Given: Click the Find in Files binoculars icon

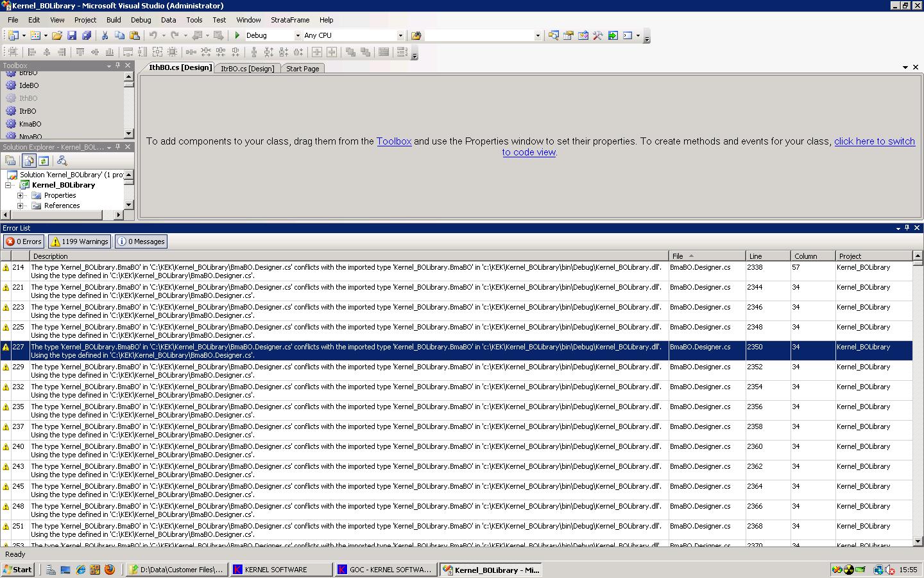Looking at the screenshot, I should pos(416,35).
